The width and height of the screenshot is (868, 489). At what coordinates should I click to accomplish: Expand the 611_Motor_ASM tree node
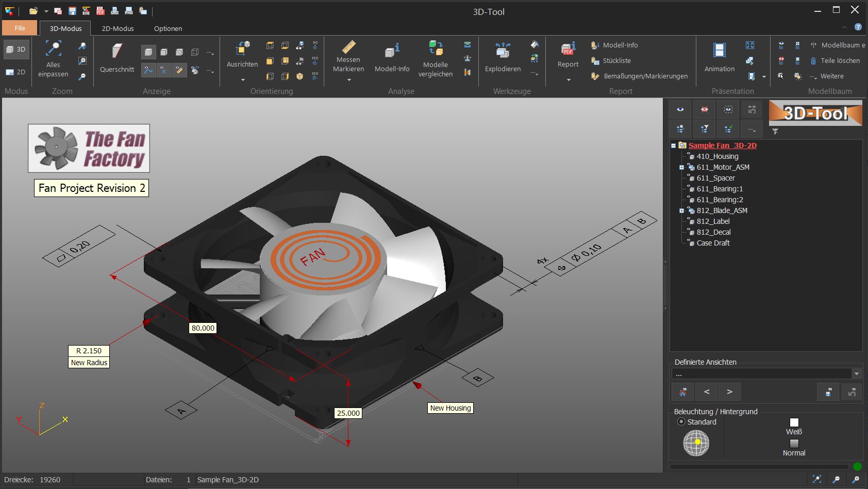(x=683, y=167)
